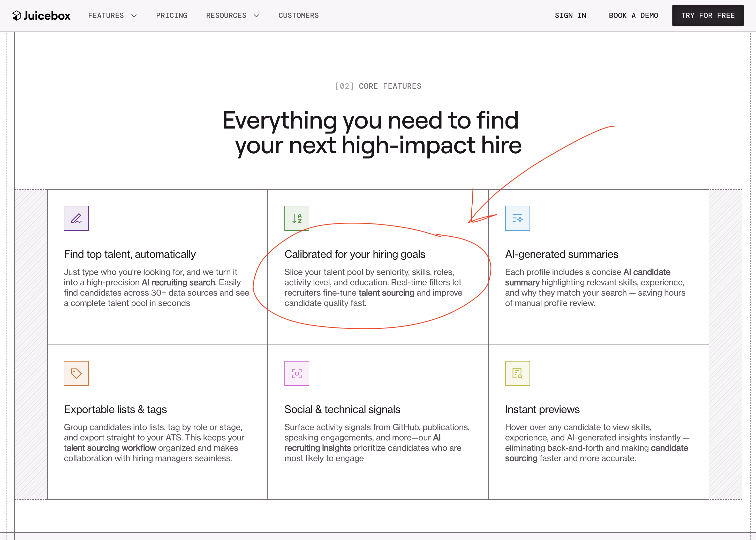Click the Juicebox cube logo icon

pyautogui.click(x=17, y=16)
